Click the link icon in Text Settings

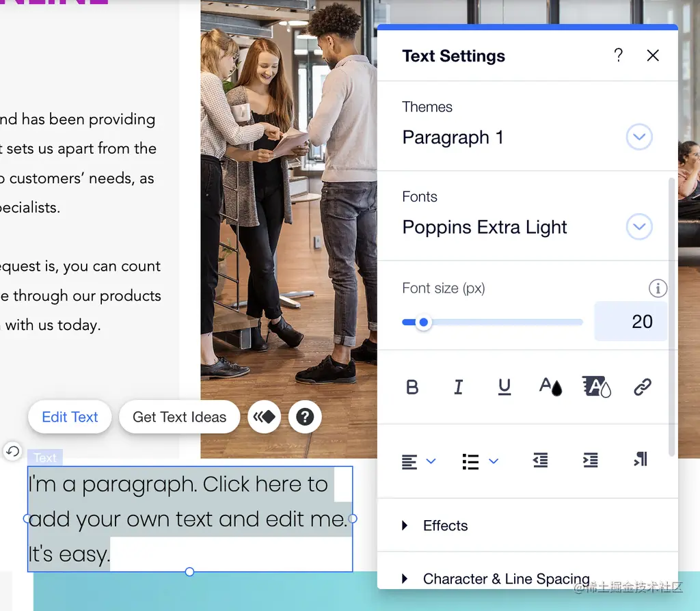pos(643,387)
